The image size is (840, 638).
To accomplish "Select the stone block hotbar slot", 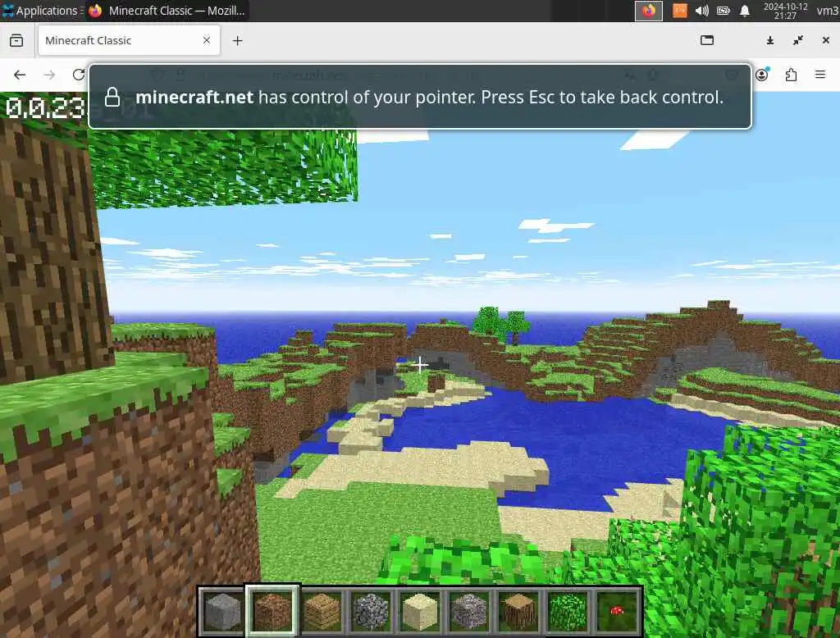I will coord(223,611).
